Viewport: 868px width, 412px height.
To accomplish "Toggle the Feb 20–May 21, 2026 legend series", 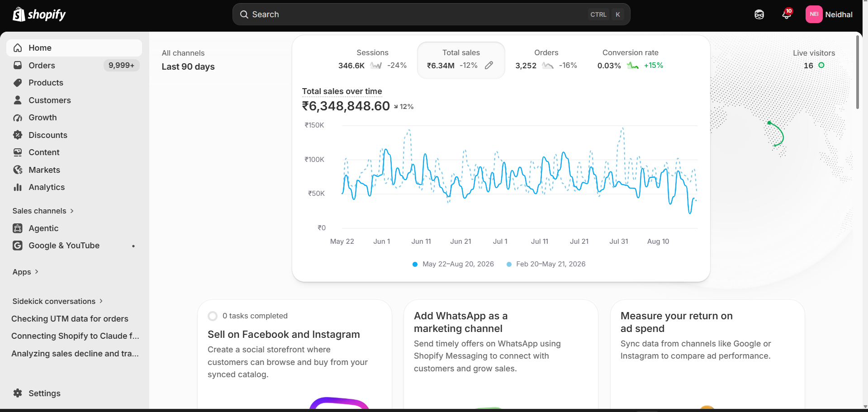I will [x=546, y=264].
